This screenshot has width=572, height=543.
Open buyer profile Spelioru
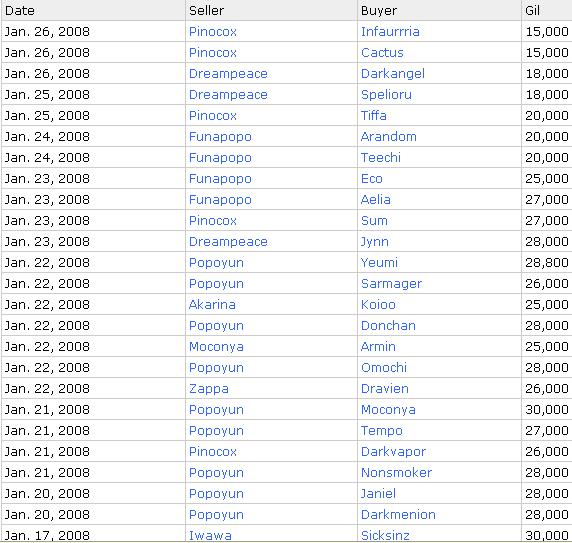(386, 95)
